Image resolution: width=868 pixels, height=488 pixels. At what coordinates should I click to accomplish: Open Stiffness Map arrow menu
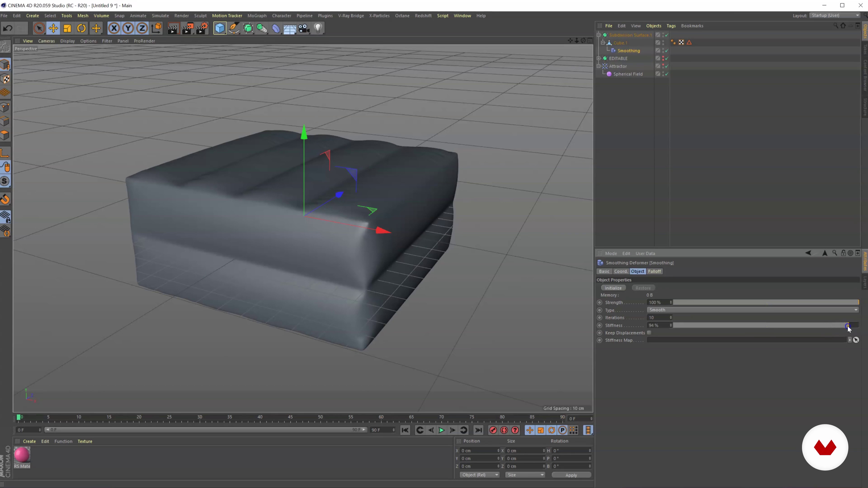coord(850,340)
